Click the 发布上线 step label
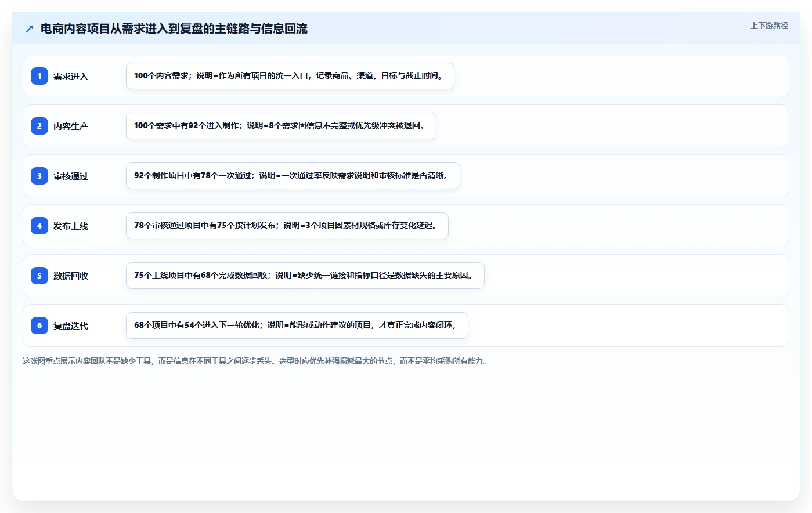The width and height of the screenshot is (812, 513). [71, 226]
